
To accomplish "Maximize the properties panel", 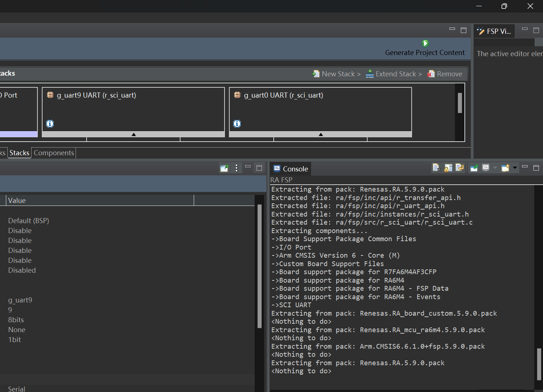I will point(259,168).
